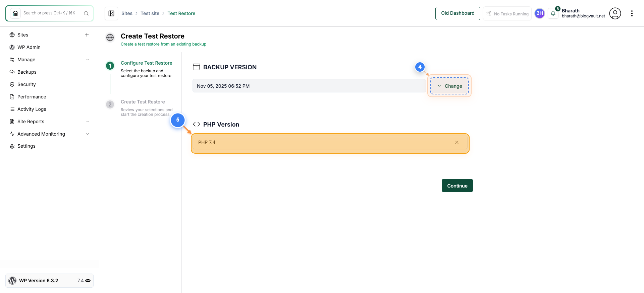Image resolution: width=644 pixels, height=293 pixels.
Task: Go to Performance section
Action: [32, 97]
